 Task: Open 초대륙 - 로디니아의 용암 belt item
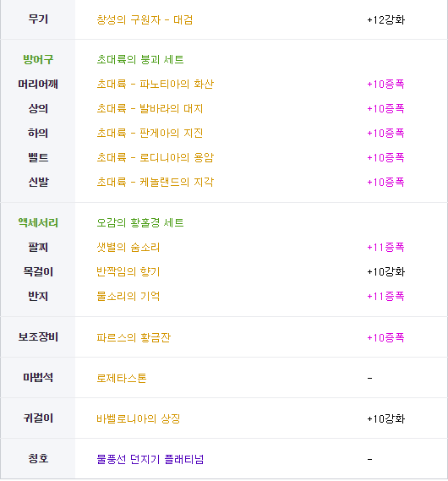[156, 158]
